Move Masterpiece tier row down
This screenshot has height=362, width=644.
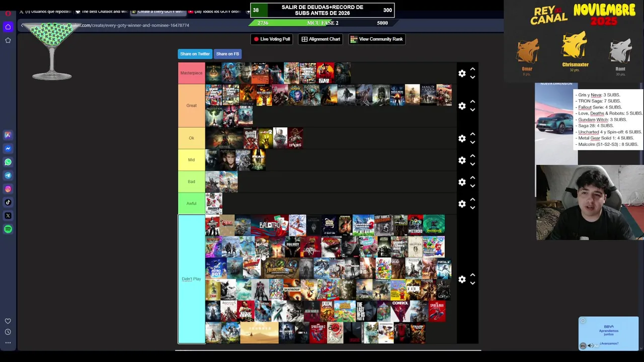tap(472, 77)
